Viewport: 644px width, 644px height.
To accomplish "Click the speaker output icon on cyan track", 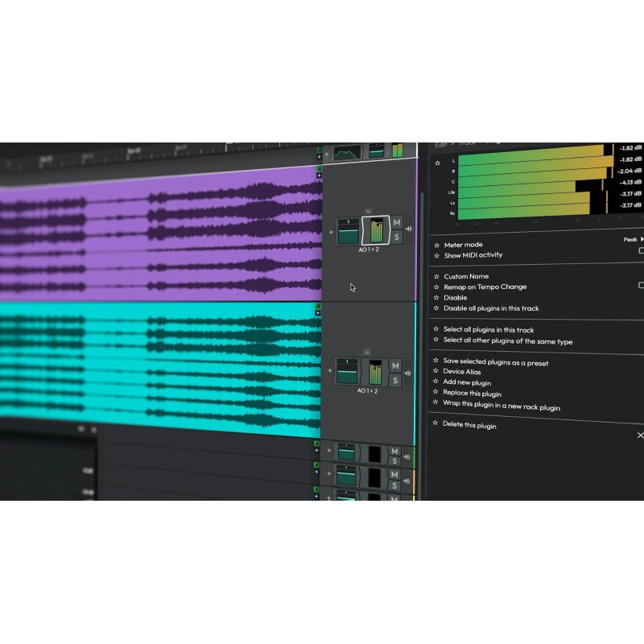I will (x=407, y=373).
